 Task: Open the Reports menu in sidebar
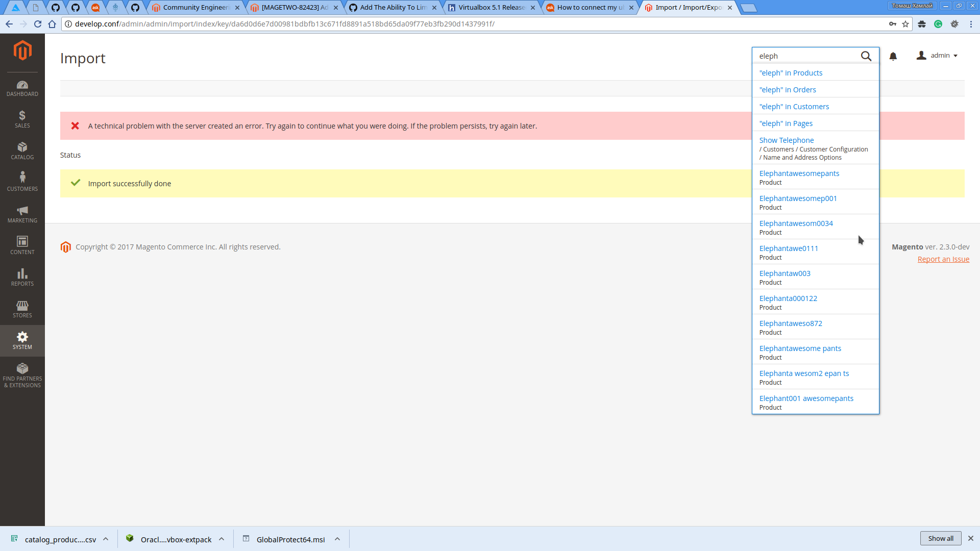click(22, 278)
